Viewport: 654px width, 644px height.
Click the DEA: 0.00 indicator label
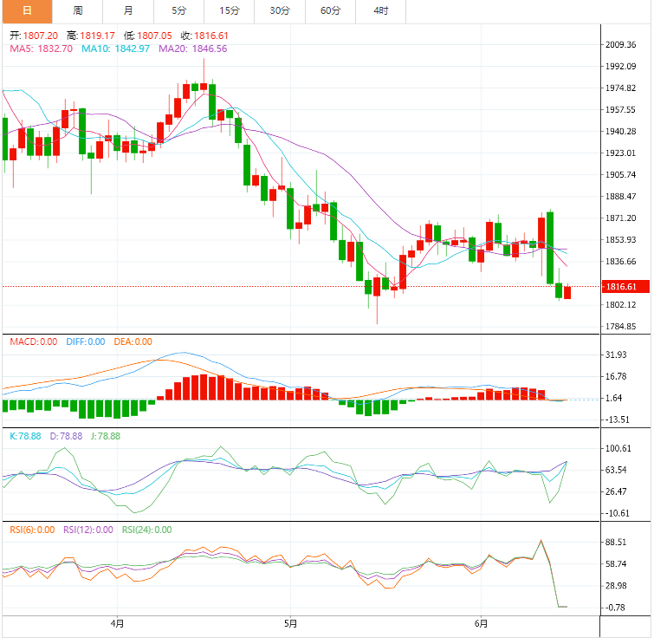(x=133, y=342)
